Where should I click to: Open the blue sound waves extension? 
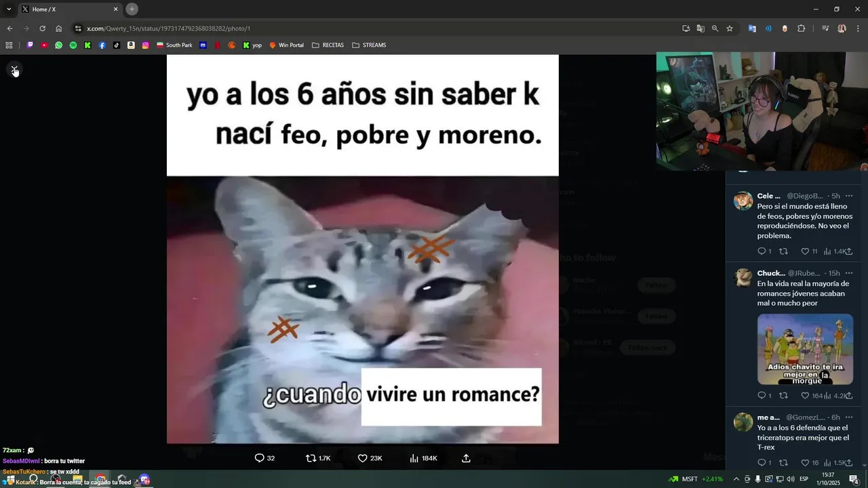tap(768, 28)
